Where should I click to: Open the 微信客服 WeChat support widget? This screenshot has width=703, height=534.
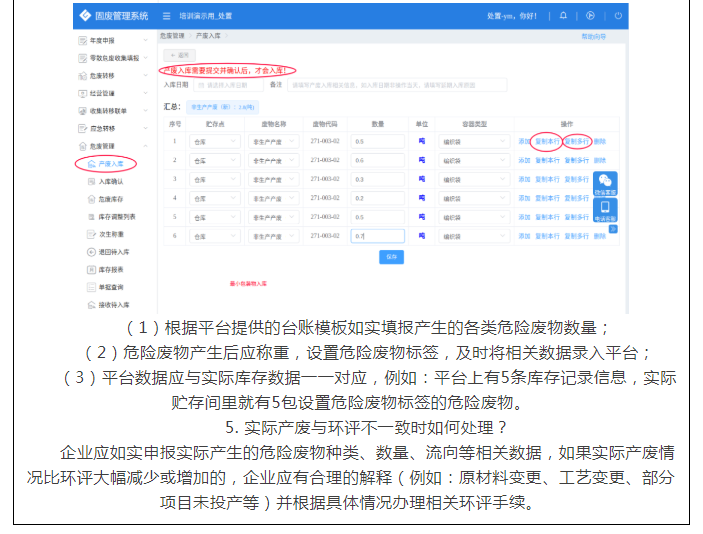point(606,184)
